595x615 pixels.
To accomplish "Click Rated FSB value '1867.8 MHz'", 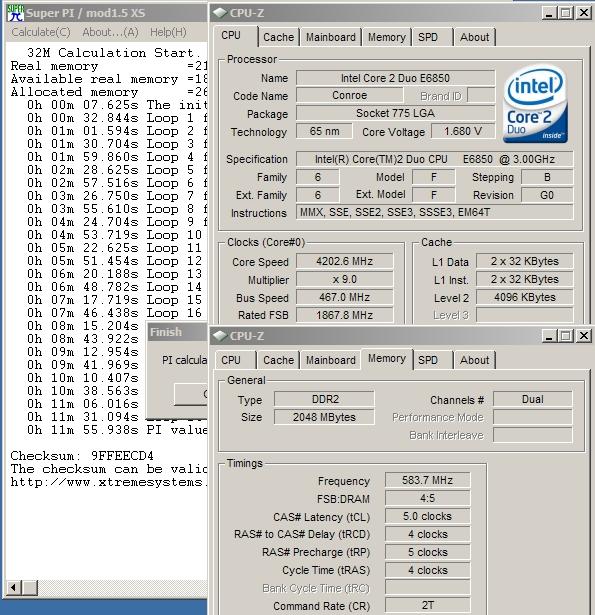I will (x=344, y=315).
